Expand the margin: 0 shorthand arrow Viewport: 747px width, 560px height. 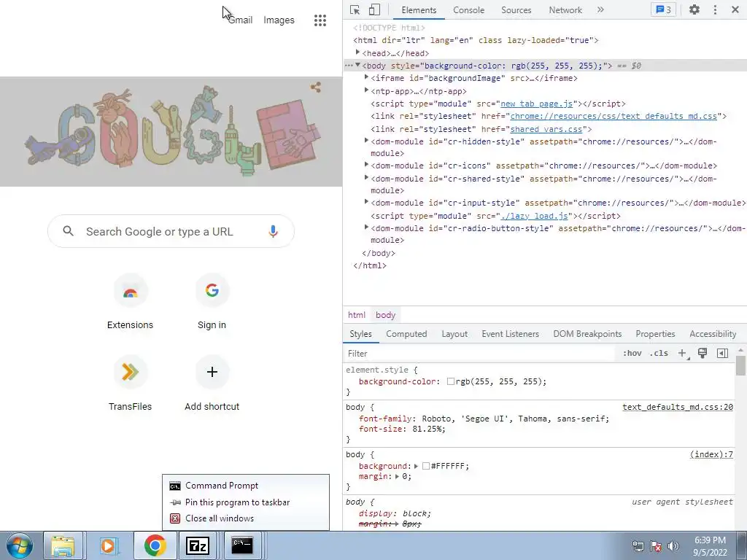[x=398, y=476]
